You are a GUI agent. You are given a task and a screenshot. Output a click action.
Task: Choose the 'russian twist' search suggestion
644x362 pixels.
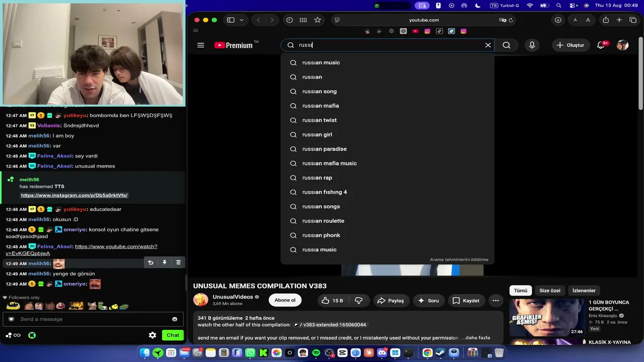coord(387,120)
